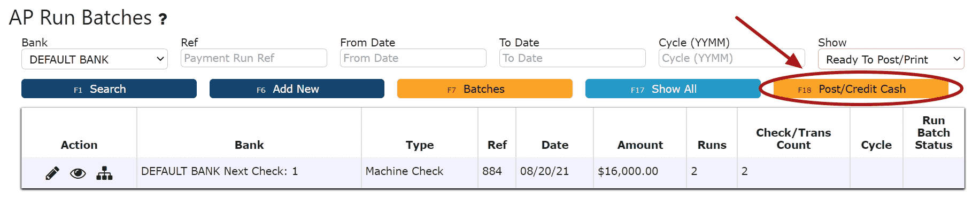The width and height of the screenshot is (980, 199).
Task: Click the Check/Trans Count column header
Action: click(793, 139)
